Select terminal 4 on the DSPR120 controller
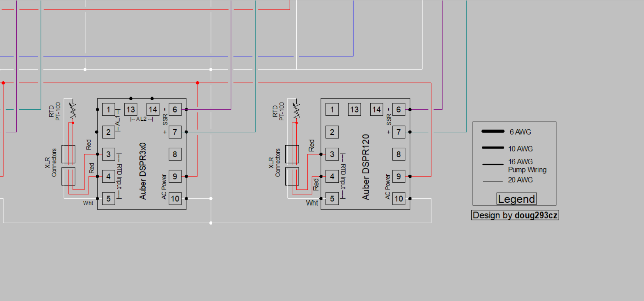 (332, 176)
